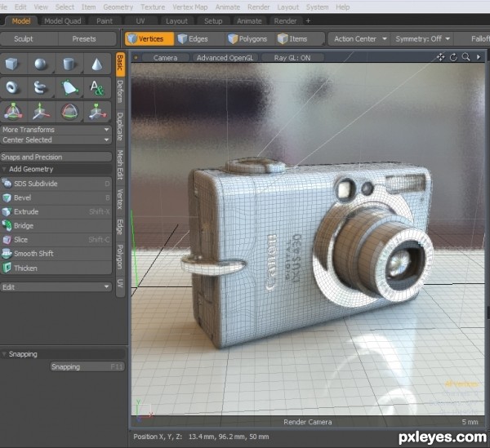Image resolution: width=490 pixels, height=448 pixels.
Task: Toggle Ray GL: ON in viewport
Action: pyautogui.click(x=292, y=58)
